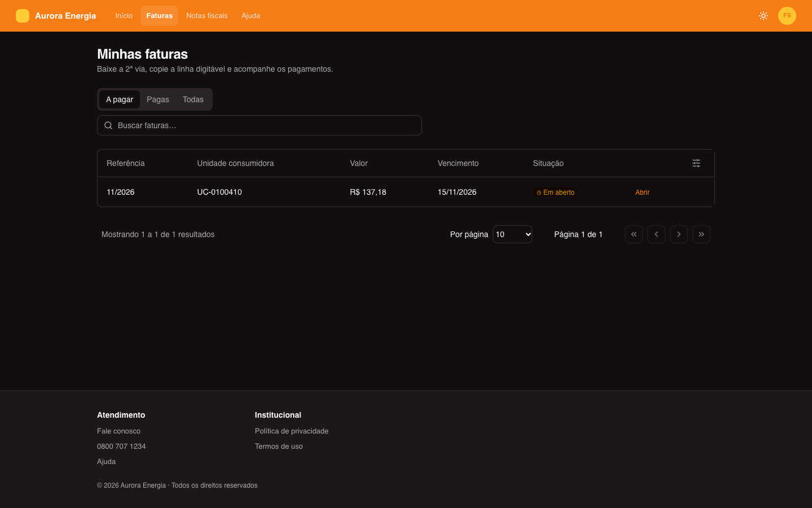Click the search magnifier icon
This screenshot has height=508, width=812.
(x=108, y=125)
